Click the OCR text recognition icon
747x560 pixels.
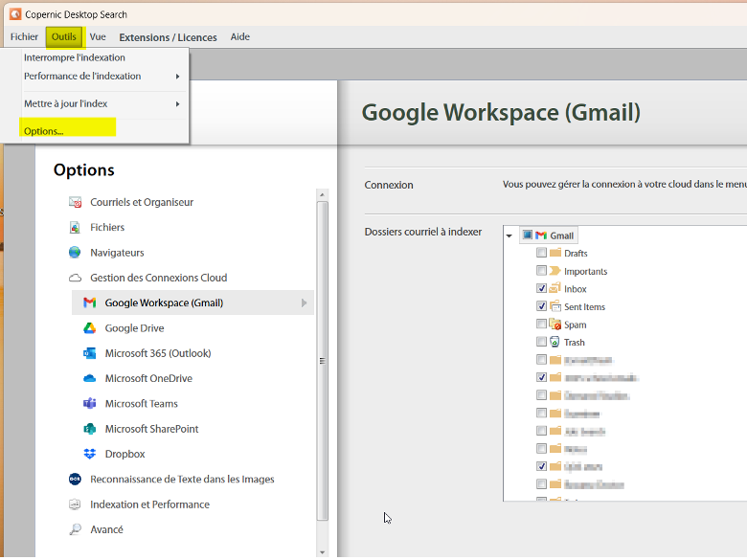[x=75, y=479]
